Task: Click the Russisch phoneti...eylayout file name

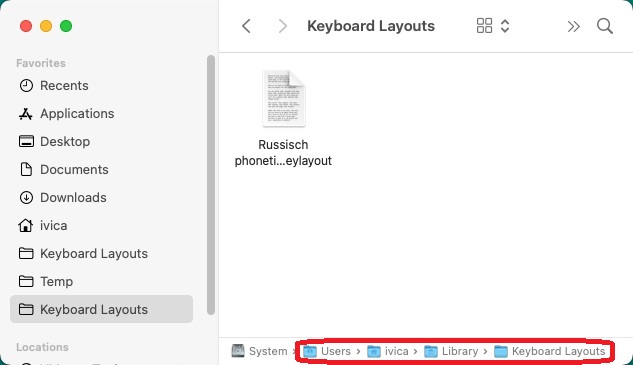Action: (283, 153)
